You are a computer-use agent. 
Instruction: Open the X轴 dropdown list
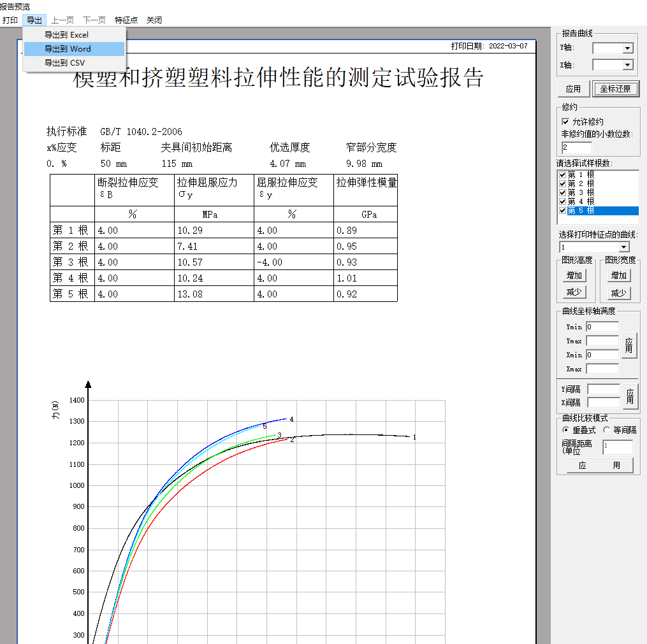pos(628,65)
